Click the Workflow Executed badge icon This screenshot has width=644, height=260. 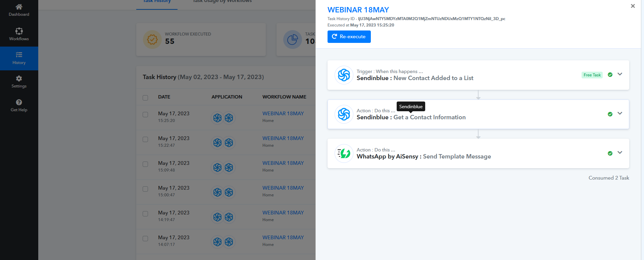[x=152, y=40]
